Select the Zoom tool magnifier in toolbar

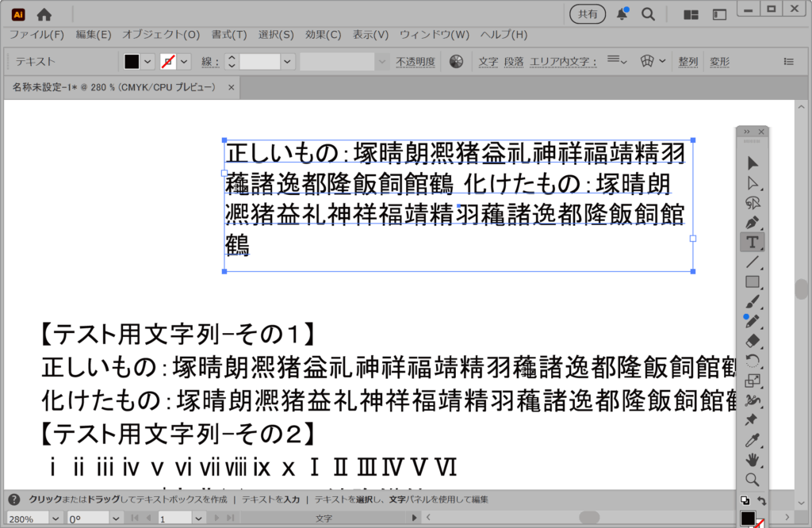click(753, 480)
